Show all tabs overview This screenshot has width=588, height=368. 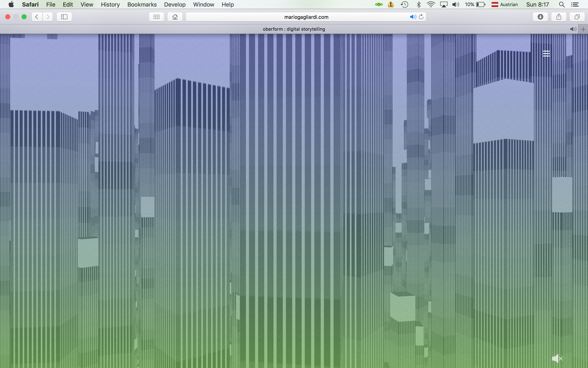tap(577, 17)
